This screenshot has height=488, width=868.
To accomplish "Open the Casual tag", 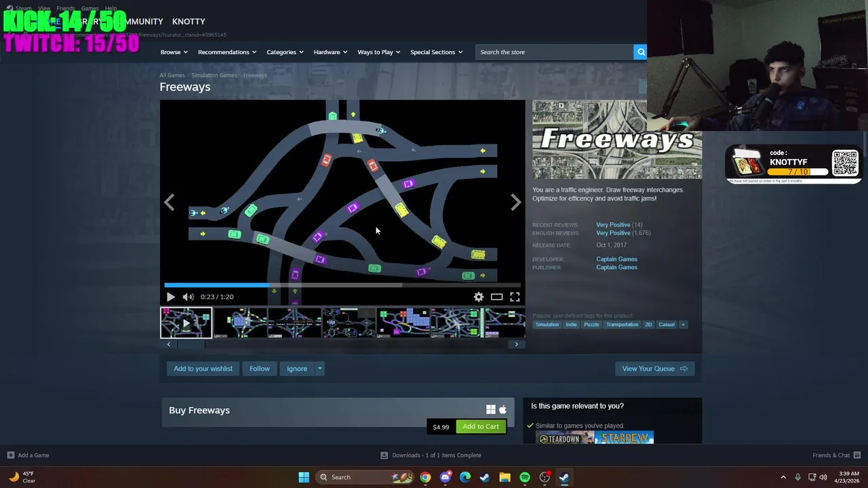I will click(x=667, y=325).
